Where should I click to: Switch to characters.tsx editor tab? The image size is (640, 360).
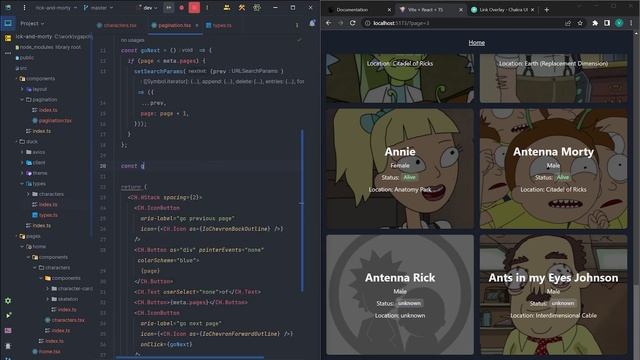[x=117, y=25]
